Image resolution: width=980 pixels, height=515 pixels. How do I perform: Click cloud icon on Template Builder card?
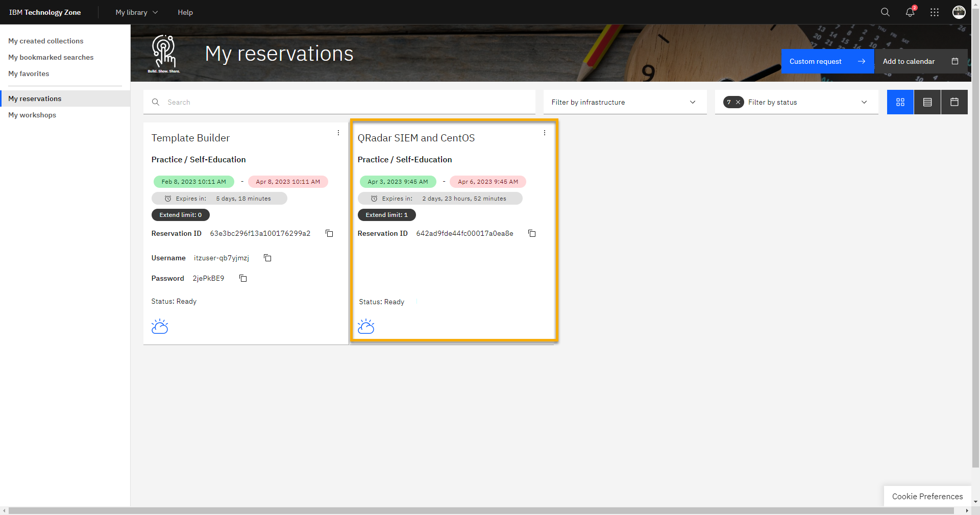click(x=160, y=326)
